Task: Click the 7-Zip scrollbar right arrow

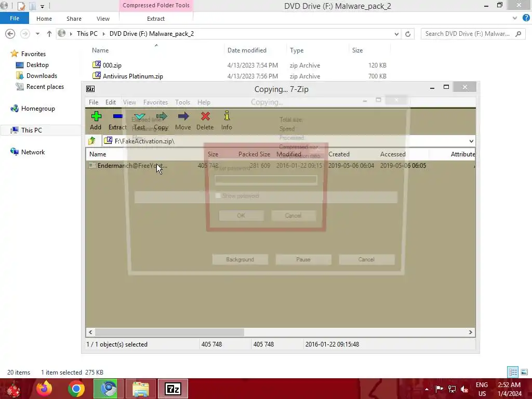Action: (x=470, y=332)
